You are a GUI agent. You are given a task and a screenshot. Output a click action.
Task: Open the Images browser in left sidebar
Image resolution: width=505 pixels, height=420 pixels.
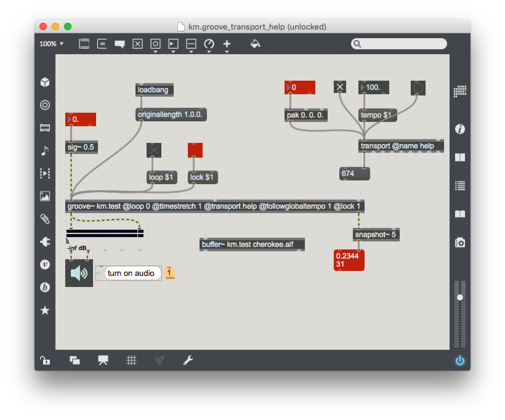tap(45, 196)
